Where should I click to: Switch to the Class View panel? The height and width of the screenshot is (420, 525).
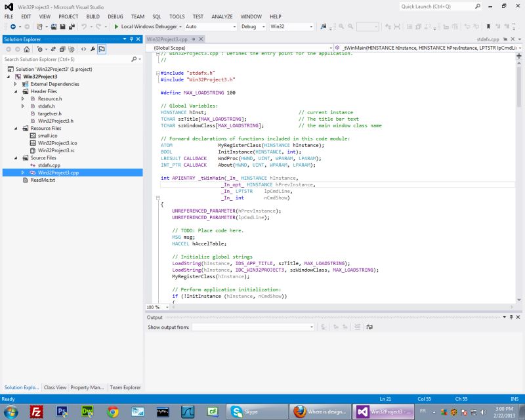click(x=55, y=388)
